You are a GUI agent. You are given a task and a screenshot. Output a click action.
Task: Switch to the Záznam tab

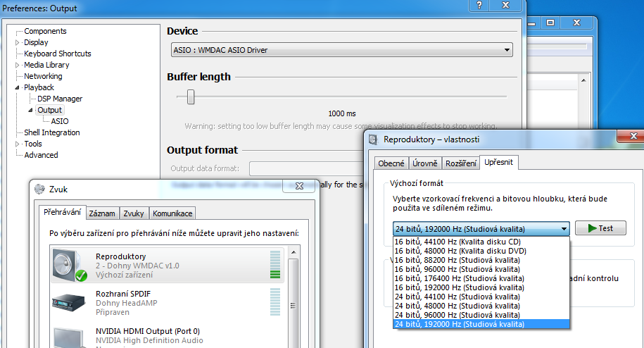pyautogui.click(x=102, y=213)
